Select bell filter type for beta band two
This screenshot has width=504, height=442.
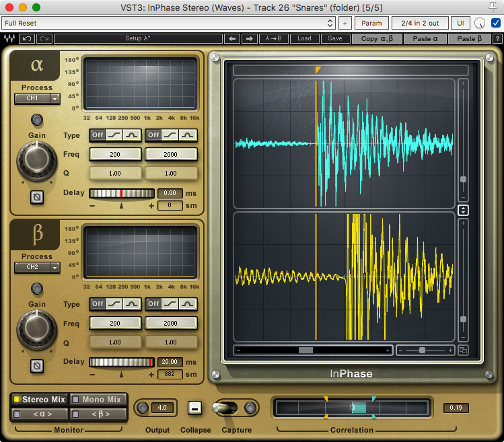pyautogui.click(x=188, y=304)
